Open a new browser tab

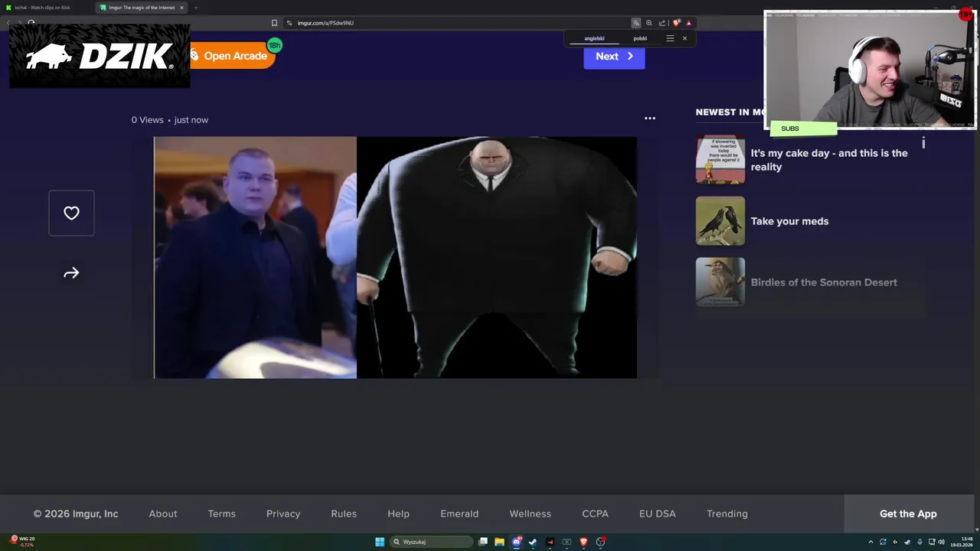pos(195,8)
